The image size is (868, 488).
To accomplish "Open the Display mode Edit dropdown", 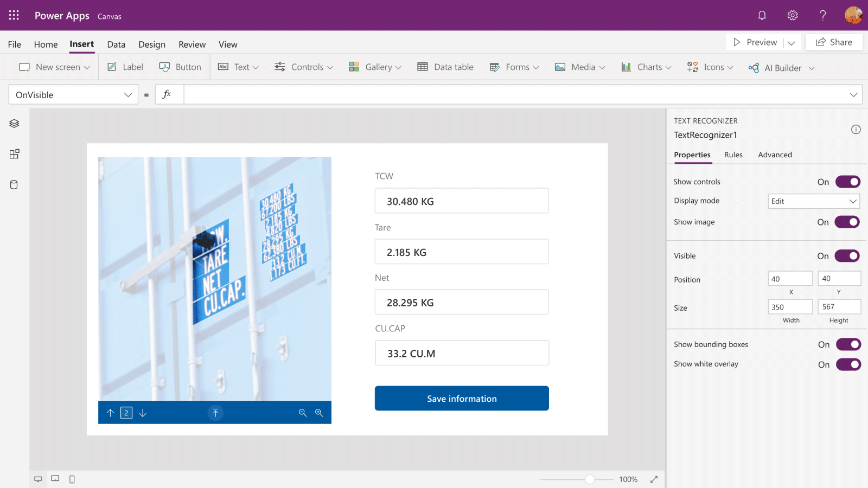I will click(814, 201).
